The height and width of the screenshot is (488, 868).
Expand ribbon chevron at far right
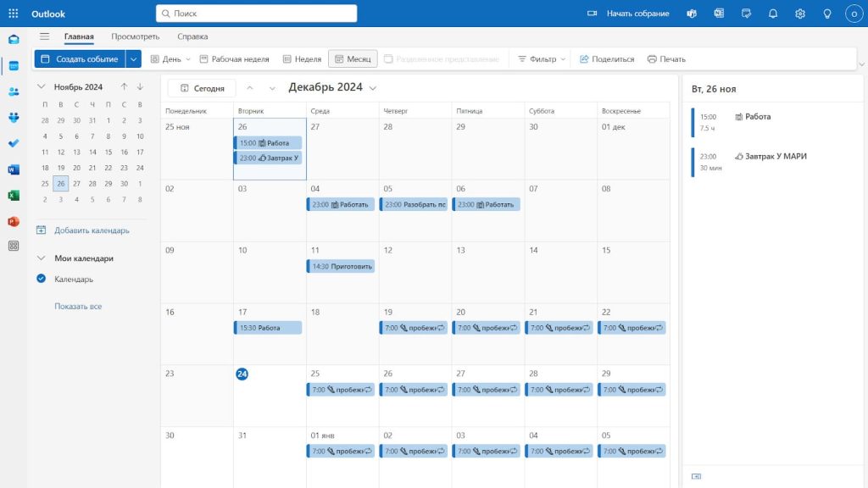pos(861,64)
